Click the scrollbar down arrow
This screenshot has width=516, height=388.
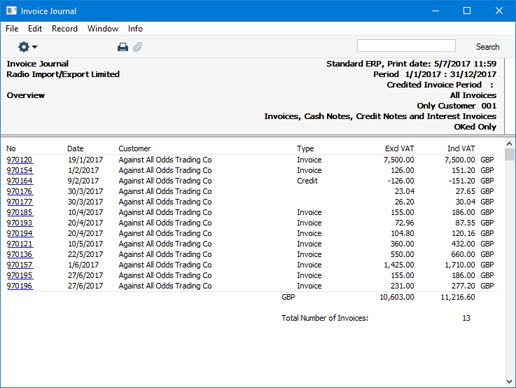[509, 381]
